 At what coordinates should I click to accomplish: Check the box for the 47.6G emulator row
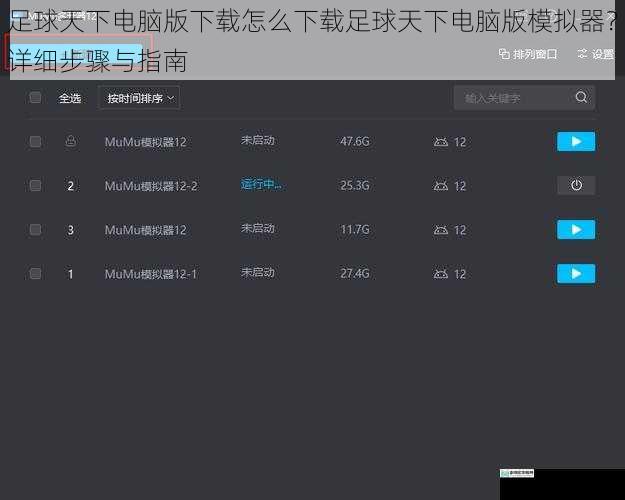pyautogui.click(x=35, y=142)
